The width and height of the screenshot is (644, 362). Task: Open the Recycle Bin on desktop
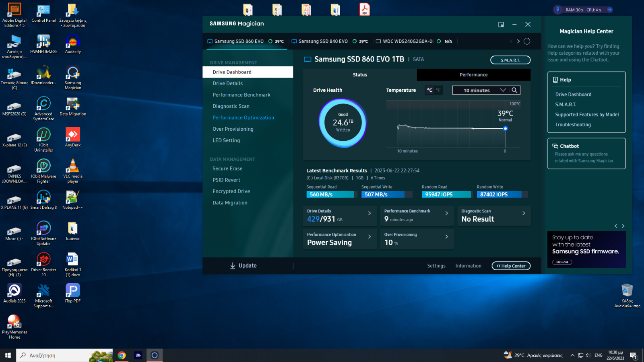[x=627, y=296]
